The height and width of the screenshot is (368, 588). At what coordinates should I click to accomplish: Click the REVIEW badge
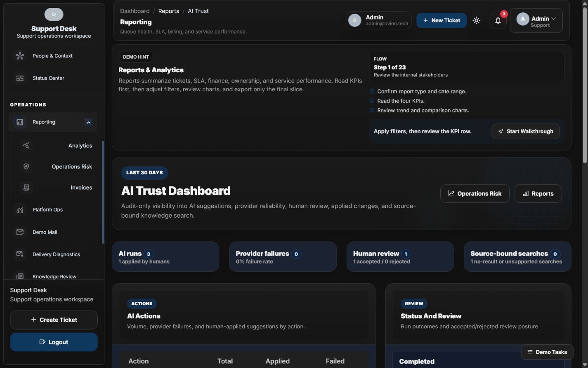click(414, 304)
